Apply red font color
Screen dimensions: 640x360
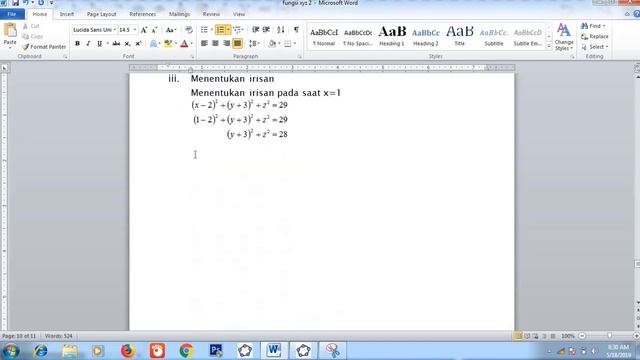click(184, 43)
